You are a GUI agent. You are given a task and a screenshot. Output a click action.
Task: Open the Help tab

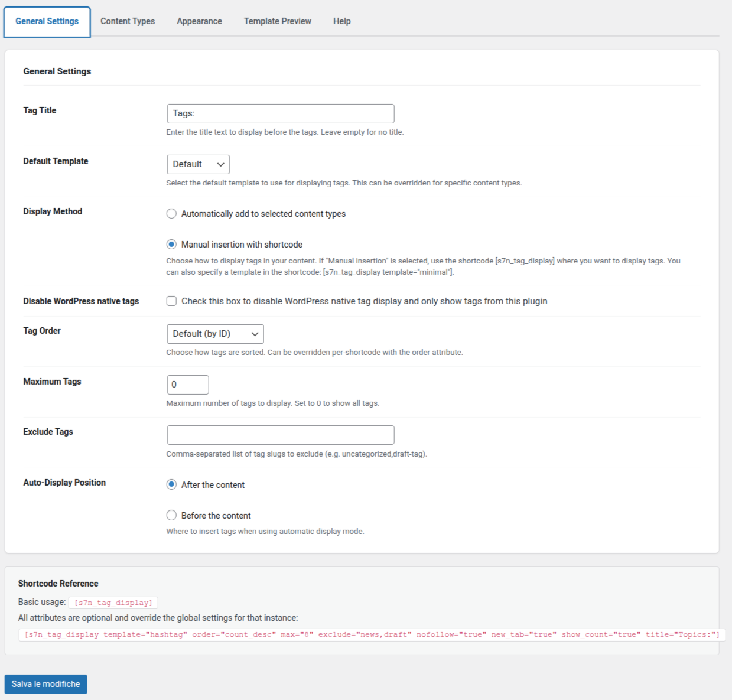tap(341, 21)
